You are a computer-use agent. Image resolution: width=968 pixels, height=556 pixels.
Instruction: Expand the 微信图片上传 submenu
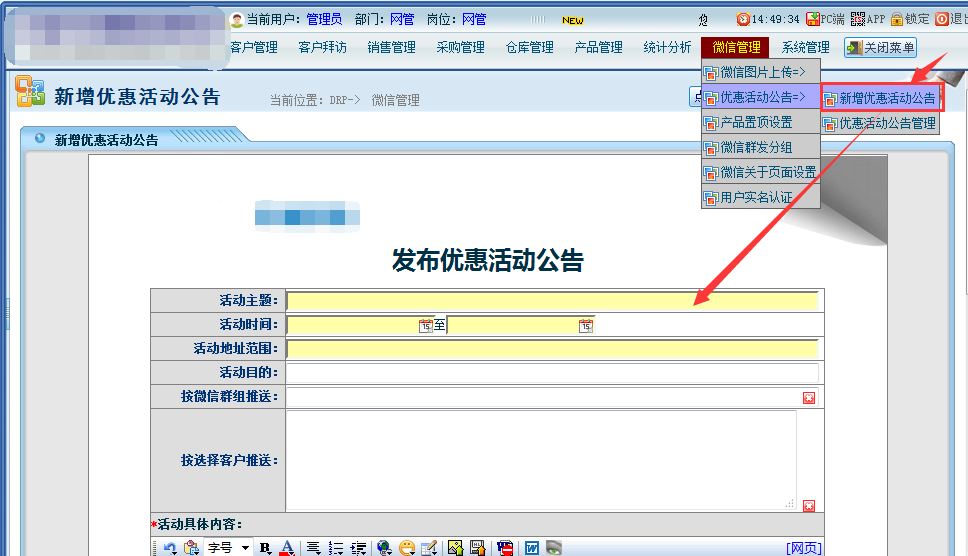[x=761, y=72]
